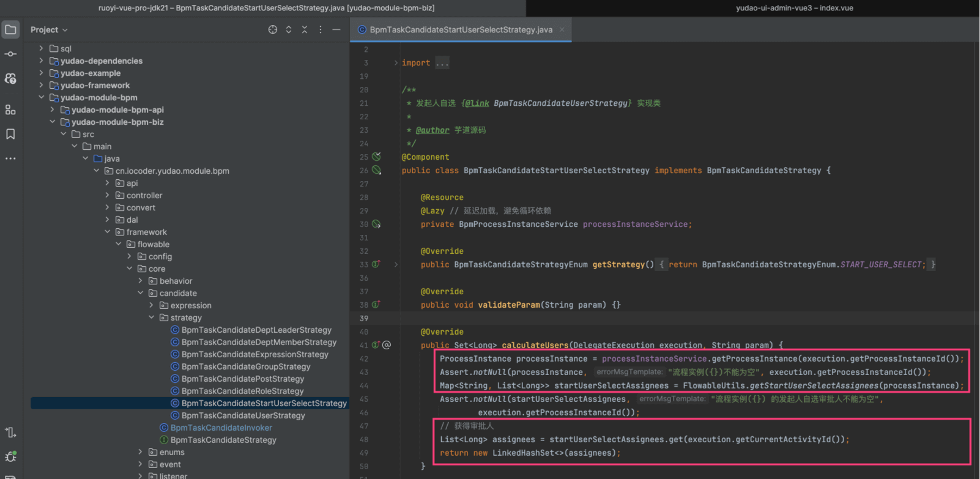Click the BpmTaskCandidateUserStrategy javadoc link
Viewport: 980px width, 479px height.
[560, 103]
